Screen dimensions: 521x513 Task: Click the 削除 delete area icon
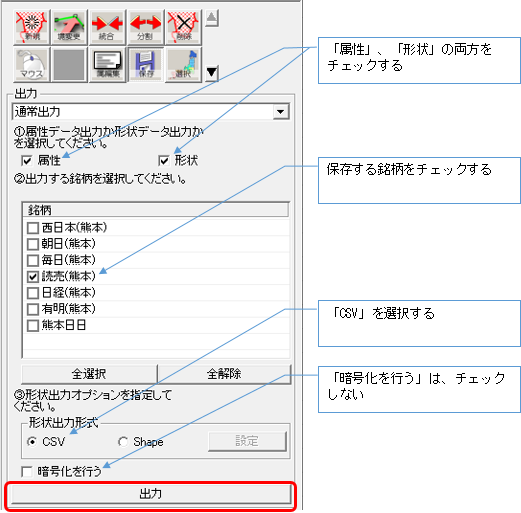coord(183,27)
